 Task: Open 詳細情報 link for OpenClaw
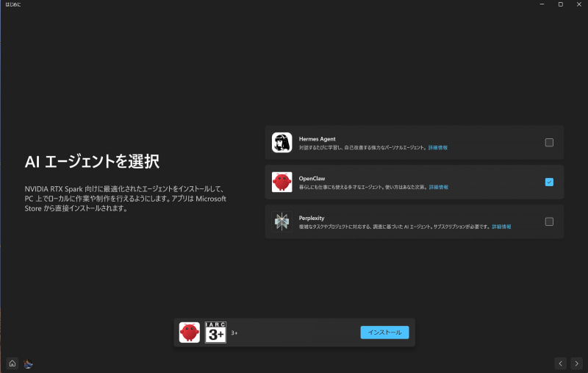click(439, 188)
